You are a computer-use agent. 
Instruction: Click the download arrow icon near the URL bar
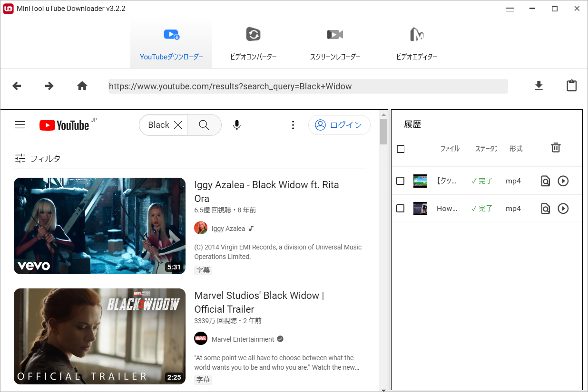point(539,86)
